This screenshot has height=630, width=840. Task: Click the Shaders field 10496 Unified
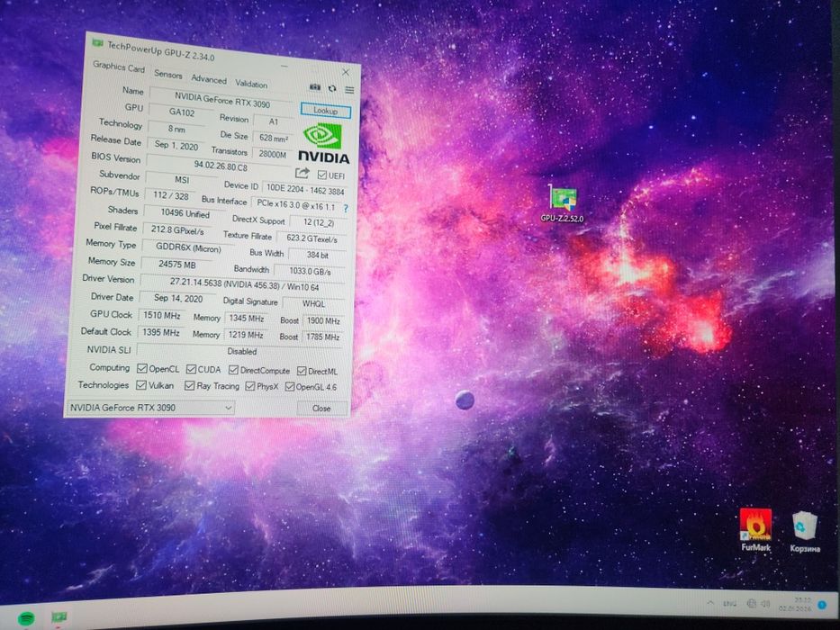click(185, 212)
